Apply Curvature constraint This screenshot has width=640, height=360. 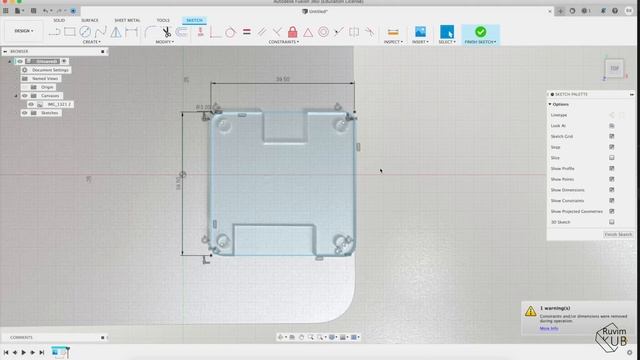click(x=369, y=32)
